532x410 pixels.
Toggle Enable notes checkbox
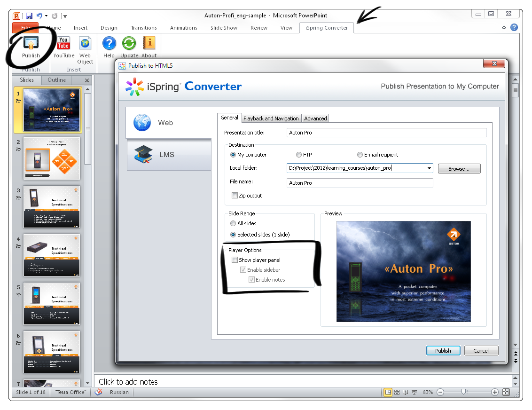[251, 280]
